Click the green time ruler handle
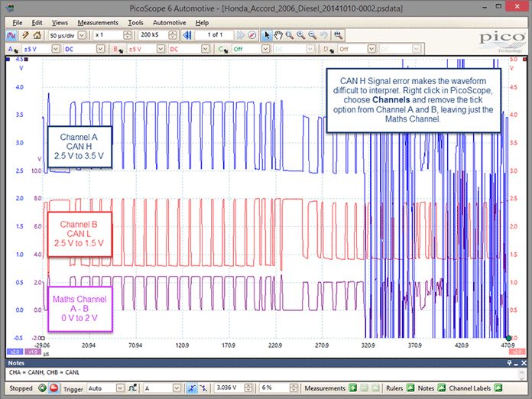The height and width of the screenshot is (399, 532). coord(508,339)
